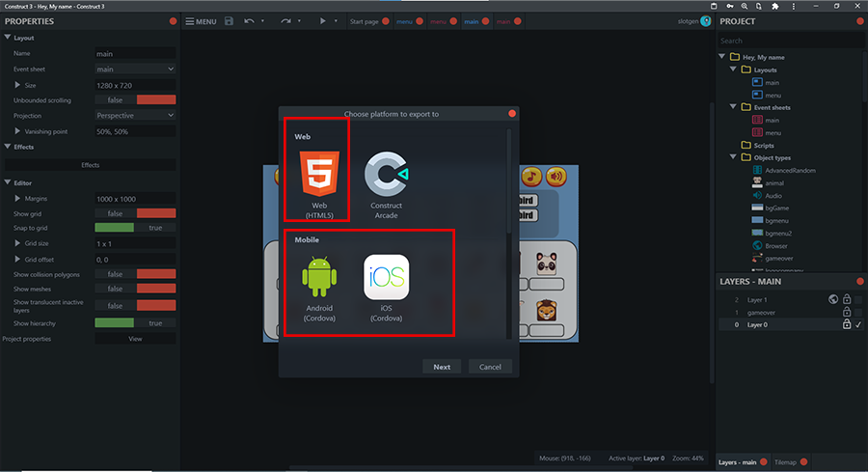
Task: Click the Save project icon in toolbar
Action: pyautogui.click(x=229, y=21)
